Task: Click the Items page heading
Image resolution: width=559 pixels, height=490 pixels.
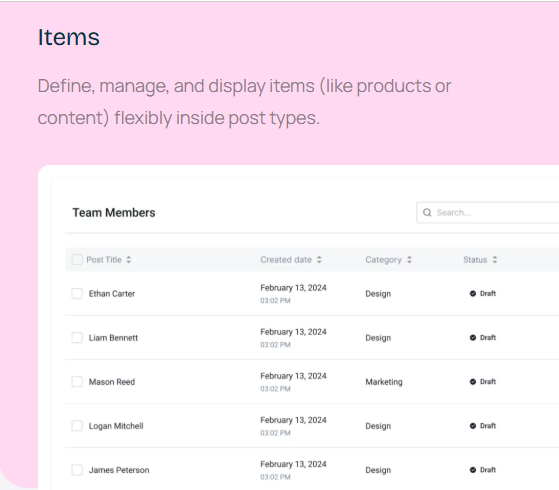Action: (x=68, y=37)
